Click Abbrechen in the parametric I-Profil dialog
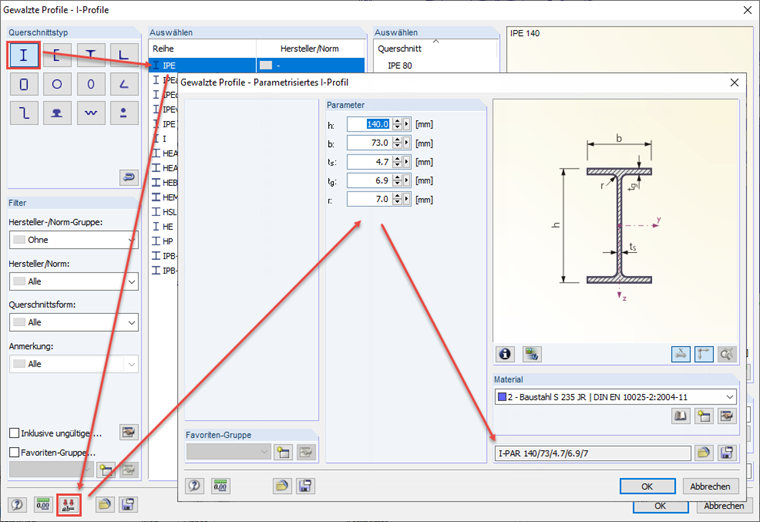The height and width of the screenshot is (522, 760). 710,486
